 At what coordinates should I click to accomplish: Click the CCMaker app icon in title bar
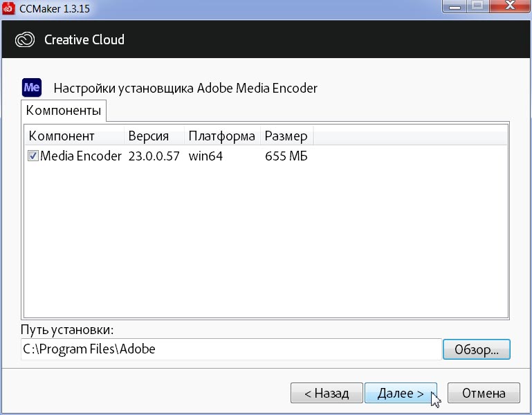coord(8,8)
